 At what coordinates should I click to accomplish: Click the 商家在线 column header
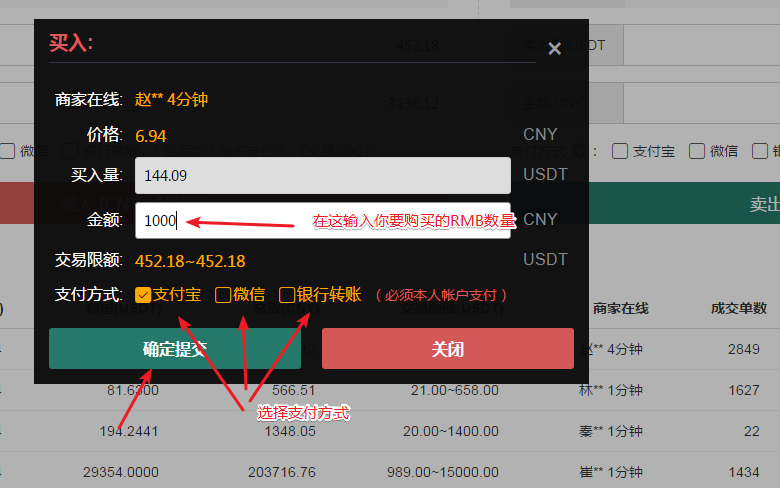coord(620,308)
